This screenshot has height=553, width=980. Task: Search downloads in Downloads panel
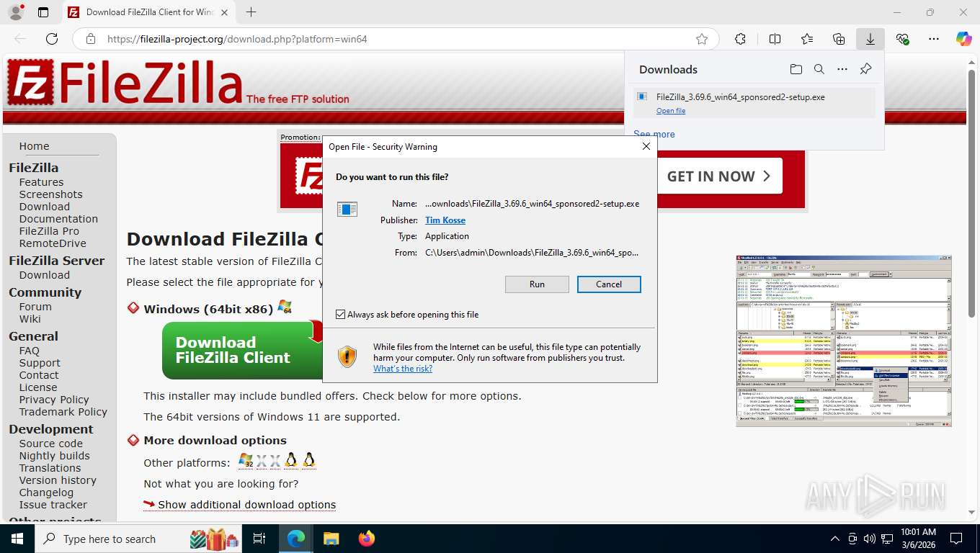coord(819,69)
